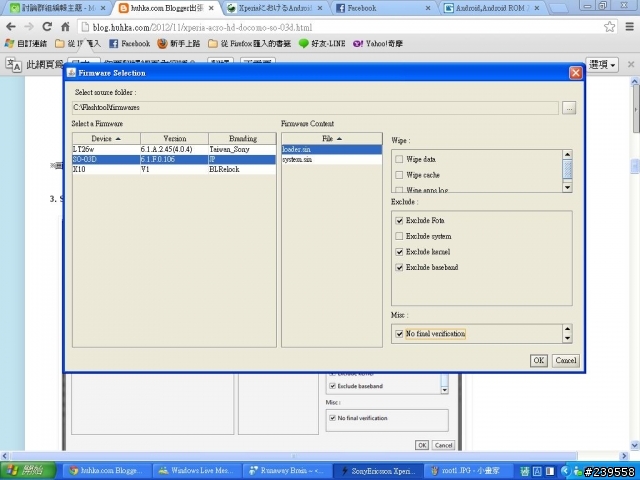This screenshot has height=480, width=640.
Task: Click page vertical scrollbar down arrow
Action: (x=635, y=445)
